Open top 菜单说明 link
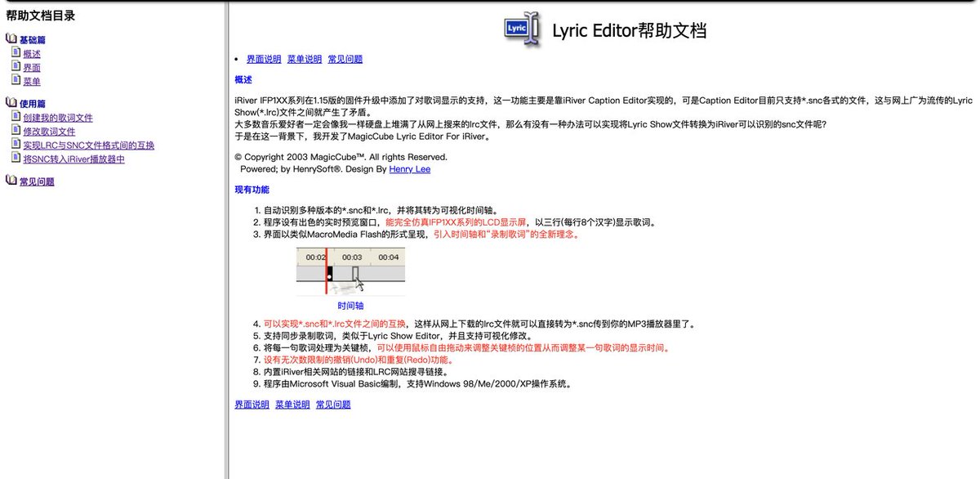 (x=305, y=59)
